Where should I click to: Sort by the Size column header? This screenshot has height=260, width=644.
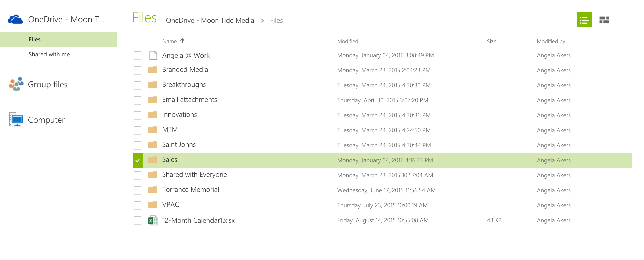click(x=491, y=41)
